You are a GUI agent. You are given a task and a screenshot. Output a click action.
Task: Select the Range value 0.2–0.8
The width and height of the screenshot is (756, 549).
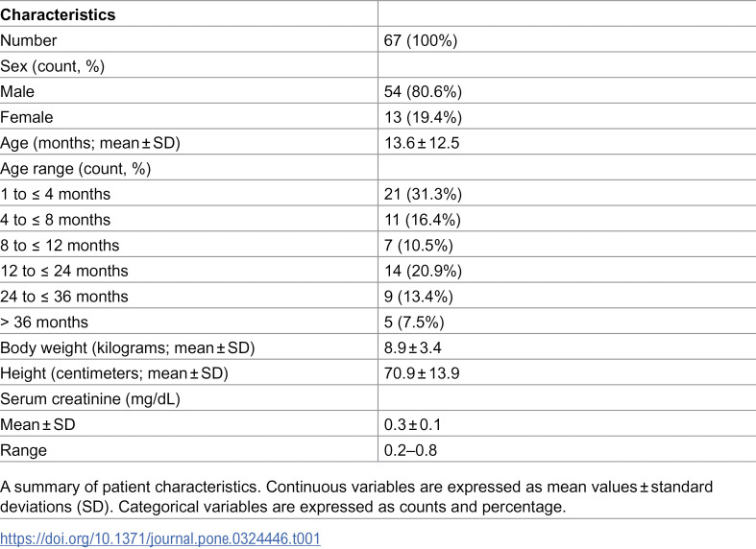coord(410,450)
